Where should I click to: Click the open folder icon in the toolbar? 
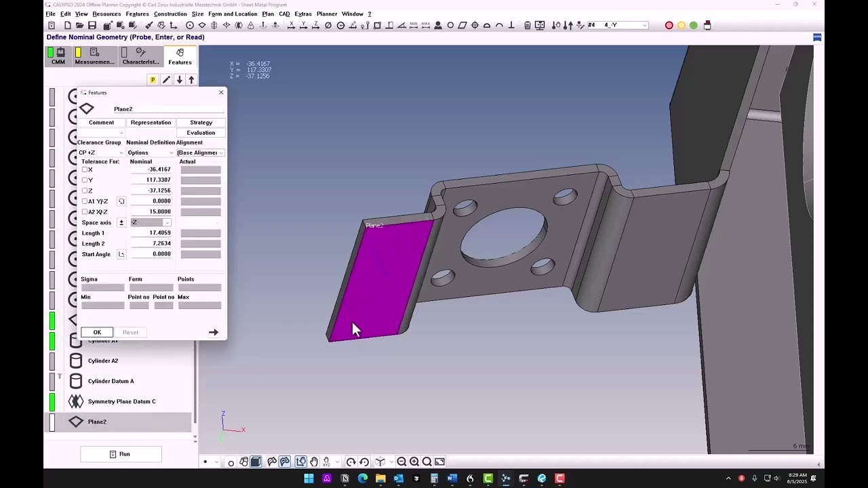79,26
